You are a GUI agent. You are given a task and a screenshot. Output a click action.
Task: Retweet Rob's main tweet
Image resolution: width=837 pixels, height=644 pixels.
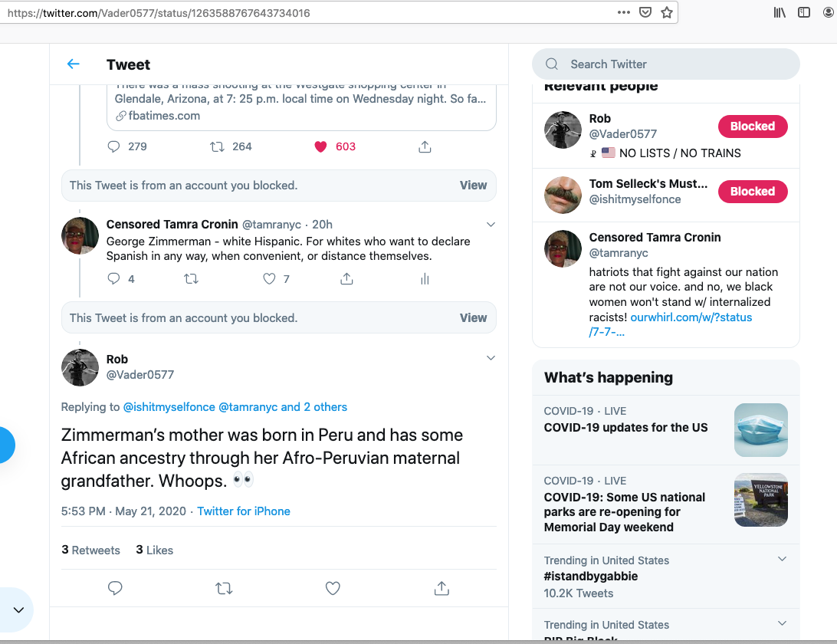[224, 588]
